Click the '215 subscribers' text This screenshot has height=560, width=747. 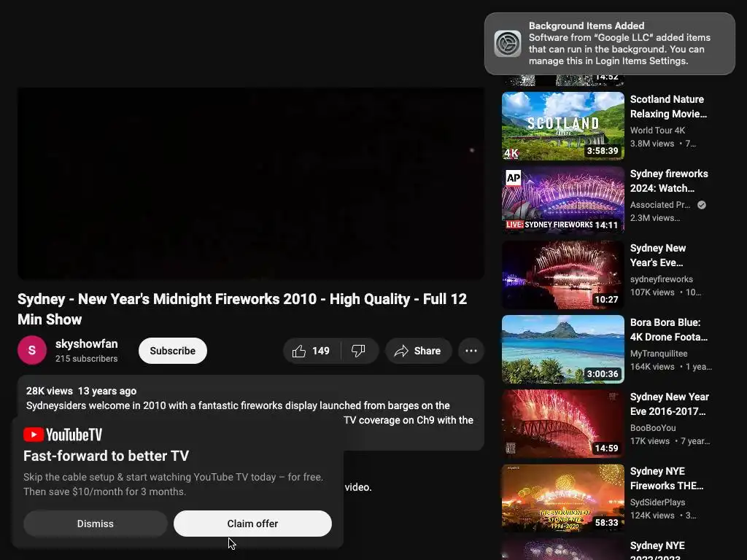click(x=86, y=359)
